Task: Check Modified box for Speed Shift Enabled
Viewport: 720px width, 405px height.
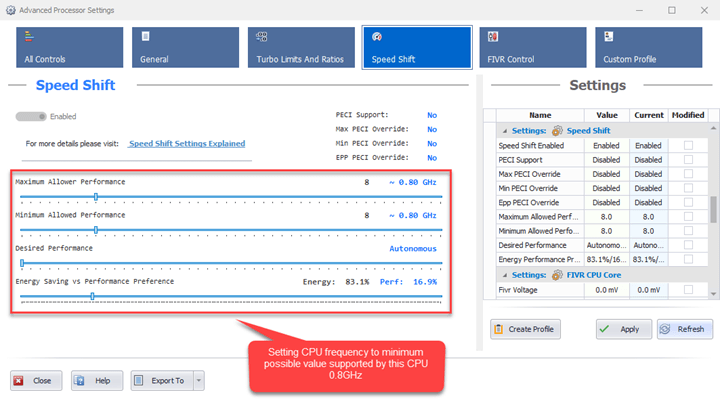Action: click(688, 146)
